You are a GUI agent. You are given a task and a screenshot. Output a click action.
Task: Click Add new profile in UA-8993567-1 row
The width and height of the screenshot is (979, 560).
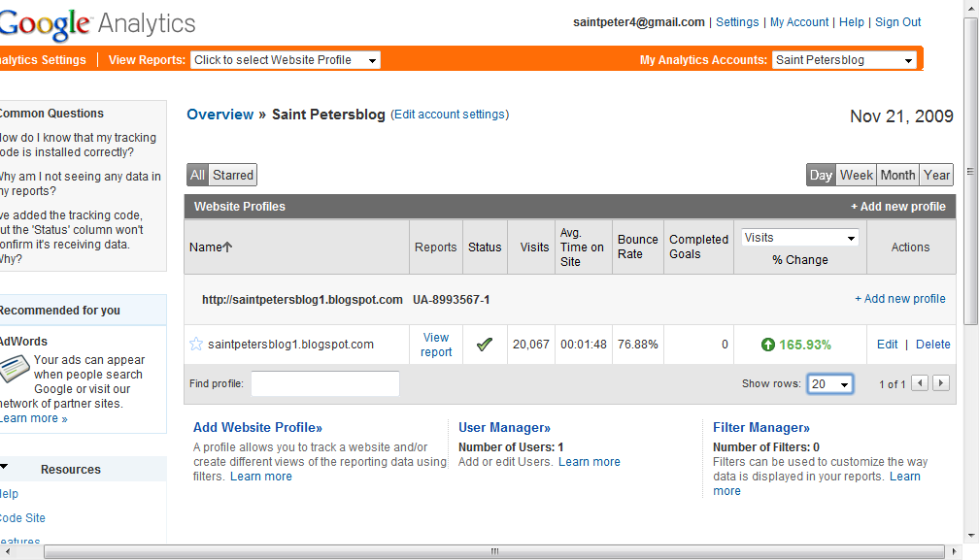coord(899,299)
